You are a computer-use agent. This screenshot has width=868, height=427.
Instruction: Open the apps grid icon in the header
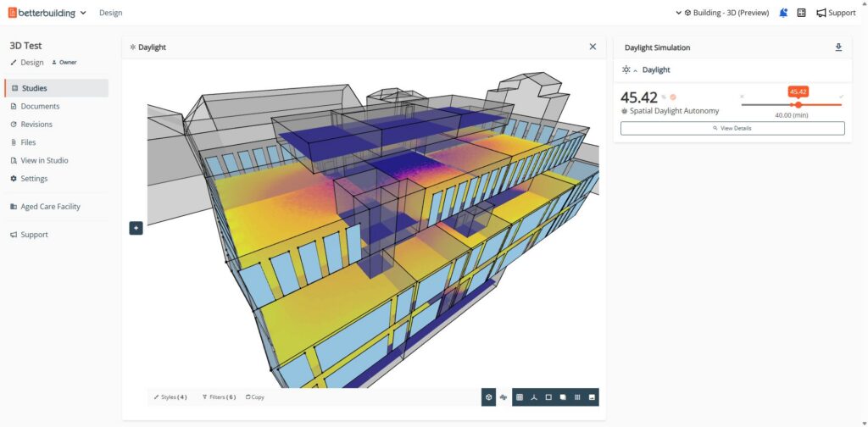coord(801,13)
